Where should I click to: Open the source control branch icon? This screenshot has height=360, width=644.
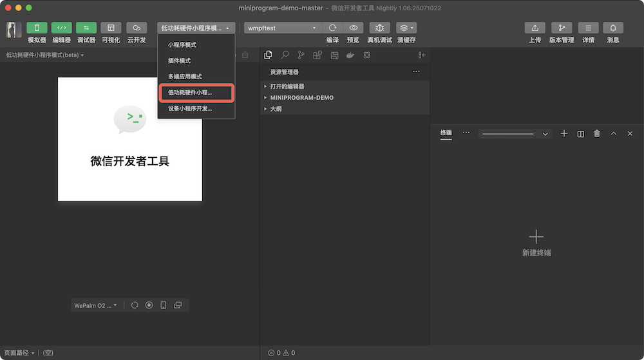pos(301,55)
